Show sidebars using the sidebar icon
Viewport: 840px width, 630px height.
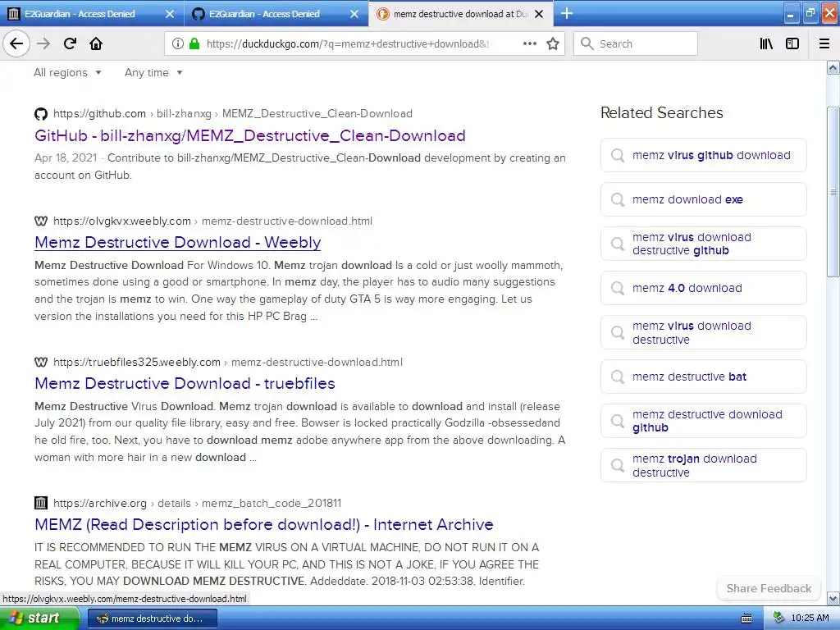792,44
